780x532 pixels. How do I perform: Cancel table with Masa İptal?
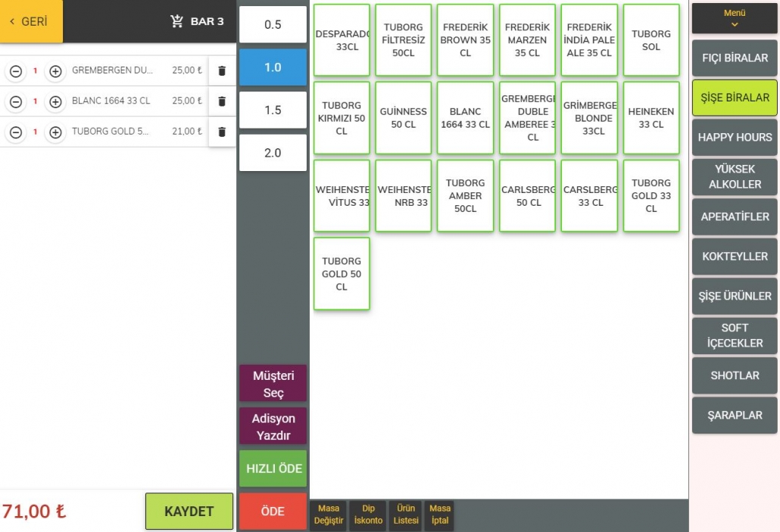[x=440, y=515]
